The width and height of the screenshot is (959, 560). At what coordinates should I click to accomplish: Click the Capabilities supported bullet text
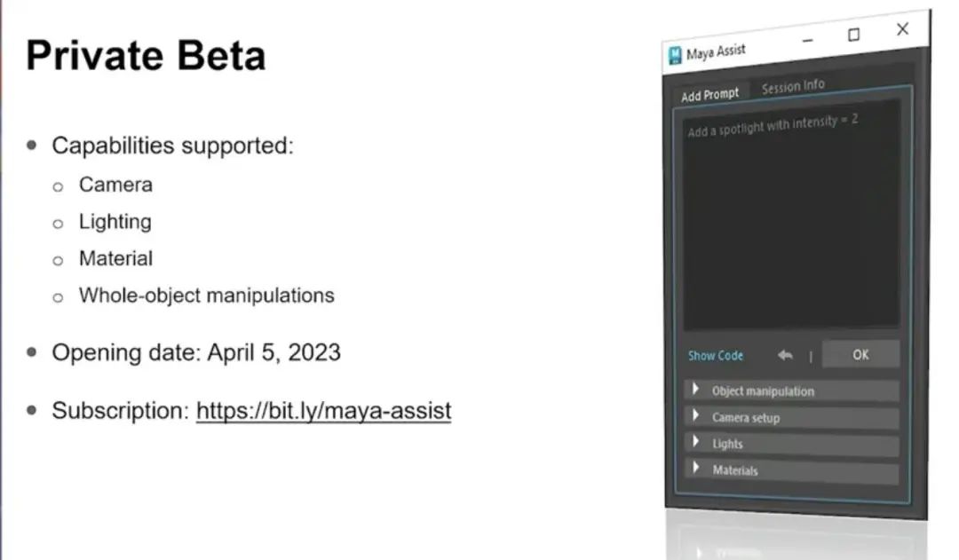pyautogui.click(x=172, y=146)
